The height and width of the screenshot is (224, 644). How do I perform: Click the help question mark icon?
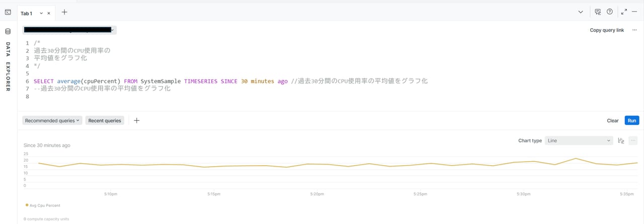[x=610, y=12]
